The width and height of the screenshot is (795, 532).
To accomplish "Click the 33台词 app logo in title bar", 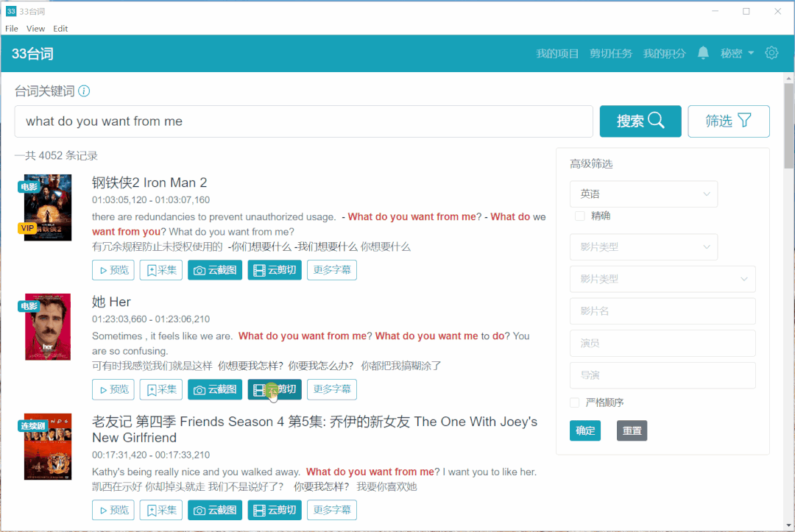I will (10, 11).
